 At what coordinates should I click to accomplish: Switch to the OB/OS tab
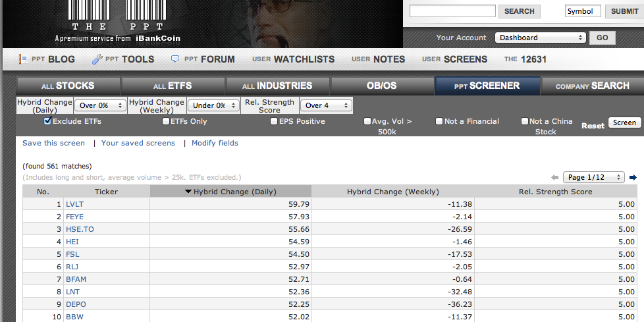tap(382, 86)
